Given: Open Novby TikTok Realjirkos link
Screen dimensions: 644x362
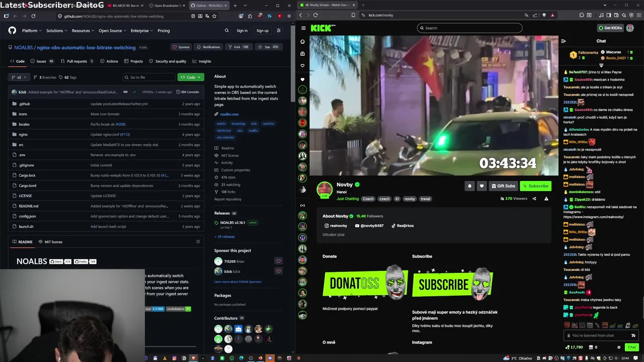Looking at the screenshot, I should point(403,226).
